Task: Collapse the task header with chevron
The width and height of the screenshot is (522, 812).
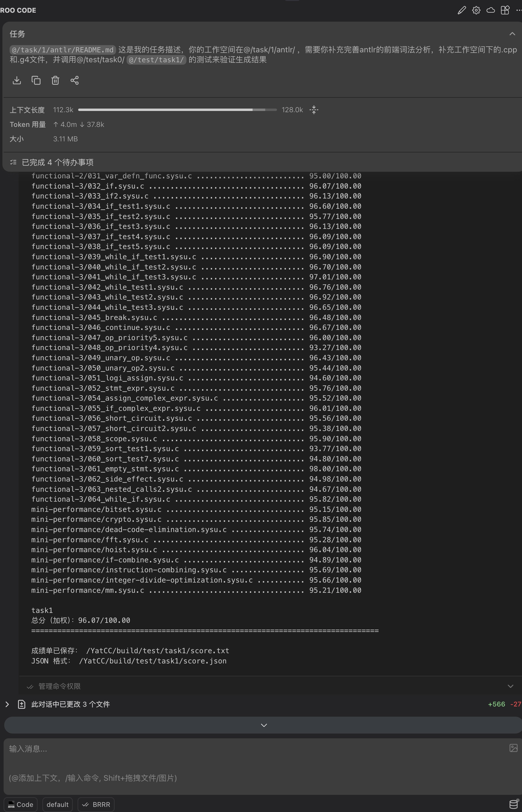Action: (x=512, y=34)
